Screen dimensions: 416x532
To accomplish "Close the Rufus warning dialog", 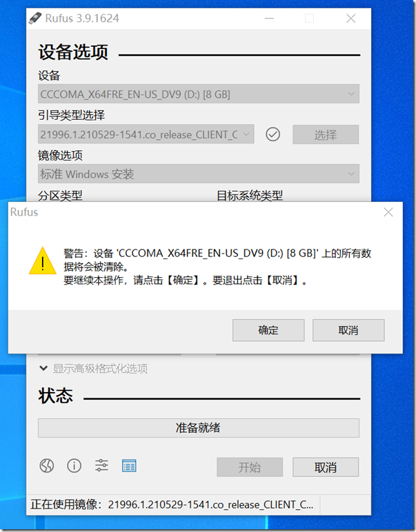I will tap(388, 212).
